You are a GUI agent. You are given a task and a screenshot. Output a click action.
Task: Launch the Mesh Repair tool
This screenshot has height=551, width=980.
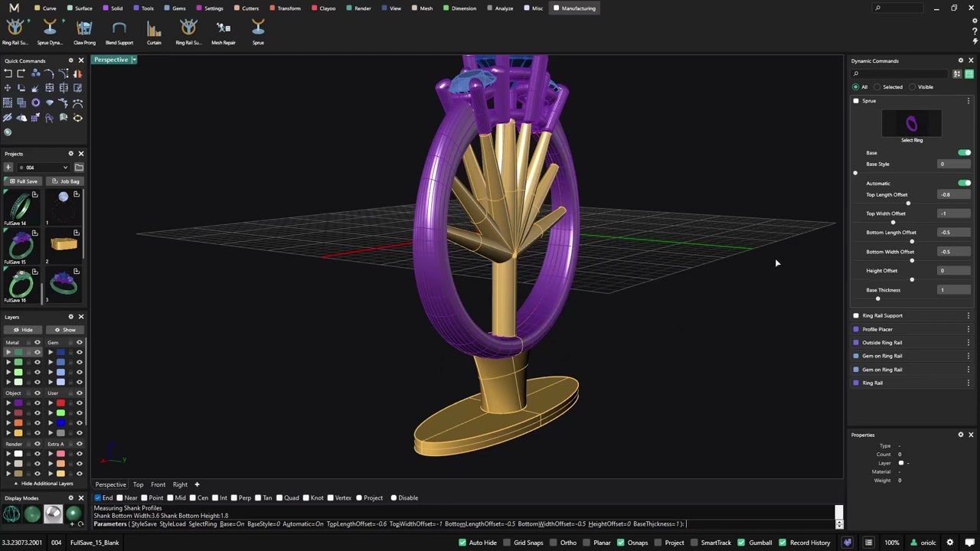tap(224, 32)
